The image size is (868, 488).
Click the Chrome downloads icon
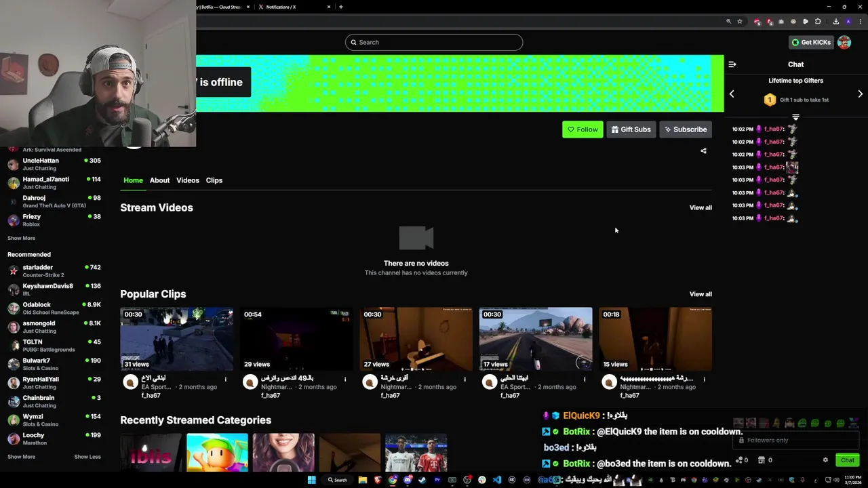[835, 22]
